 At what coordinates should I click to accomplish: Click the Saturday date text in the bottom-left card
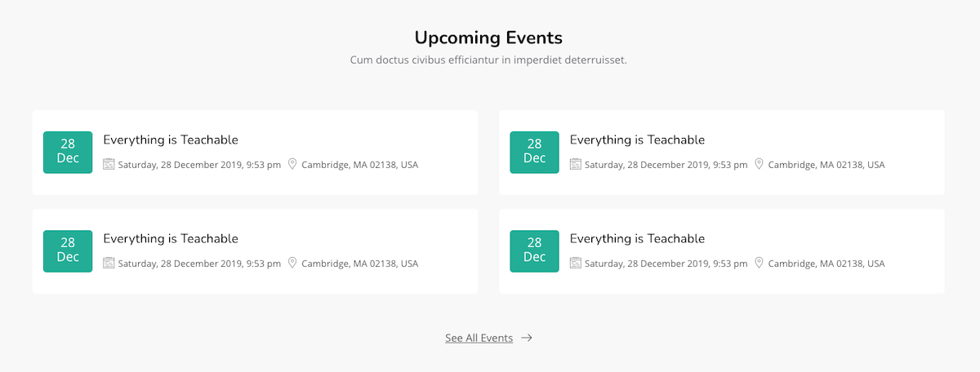coord(199,263)
